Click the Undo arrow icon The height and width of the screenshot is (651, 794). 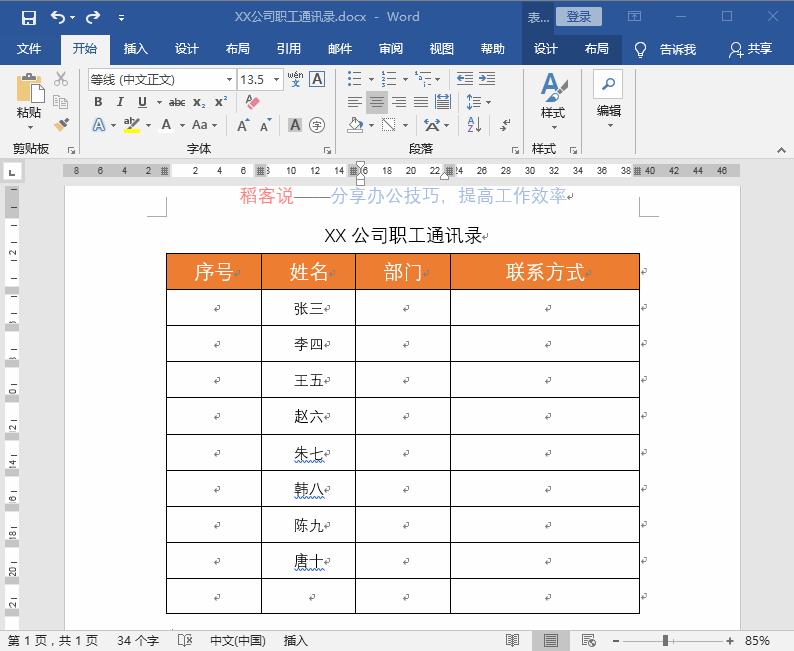pyautogui.click(x=58, y=18)
